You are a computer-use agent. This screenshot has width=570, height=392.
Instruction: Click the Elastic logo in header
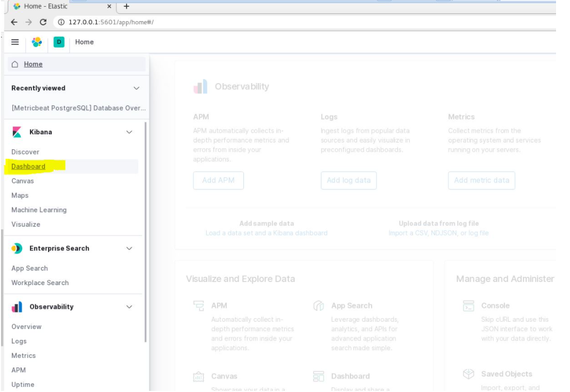click(x=37, y=42)
